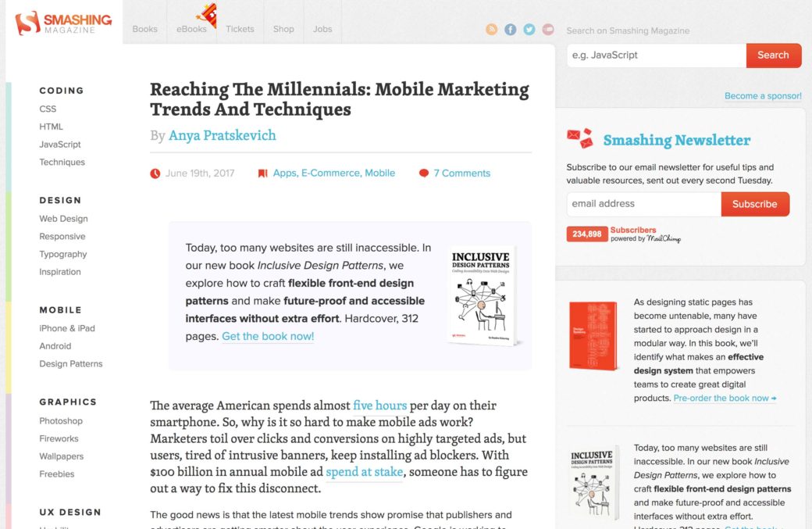Select JavaScript in the Coding sidebar
This screenshot has height=529, width=812.
click(60, 145)
